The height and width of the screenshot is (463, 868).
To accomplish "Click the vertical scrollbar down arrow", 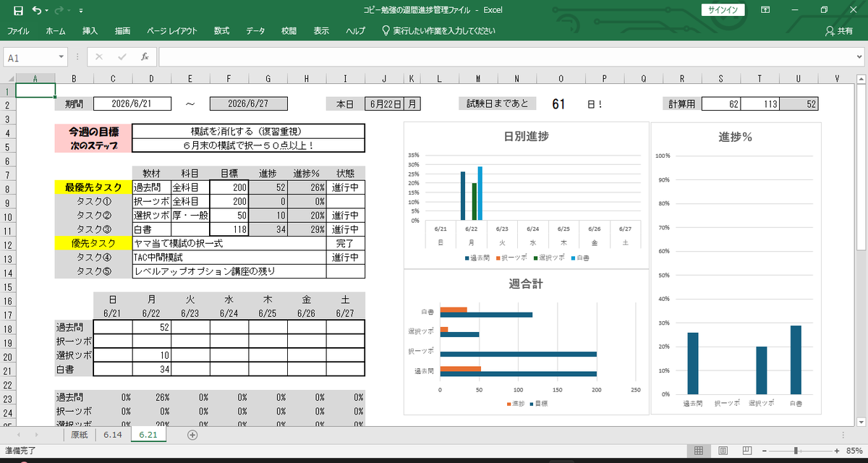I will [x=861, y=422].
